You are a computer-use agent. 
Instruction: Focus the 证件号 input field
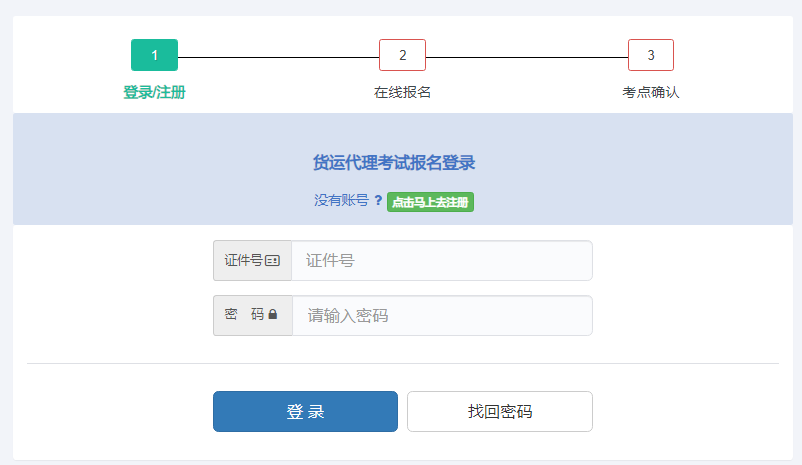pos(441,261)
